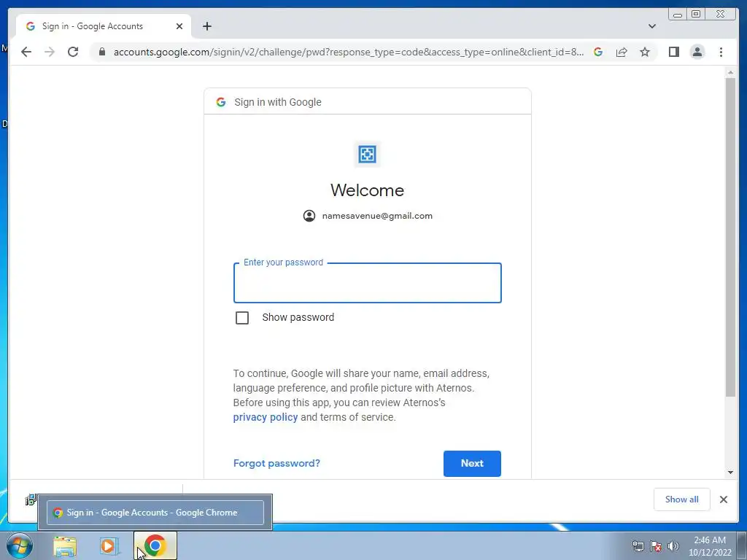Image resolution: width=747 pixels, height=560 pixels.
Task: Close the Sign in - Google Accounts tab
Action: tap(179, 26)
